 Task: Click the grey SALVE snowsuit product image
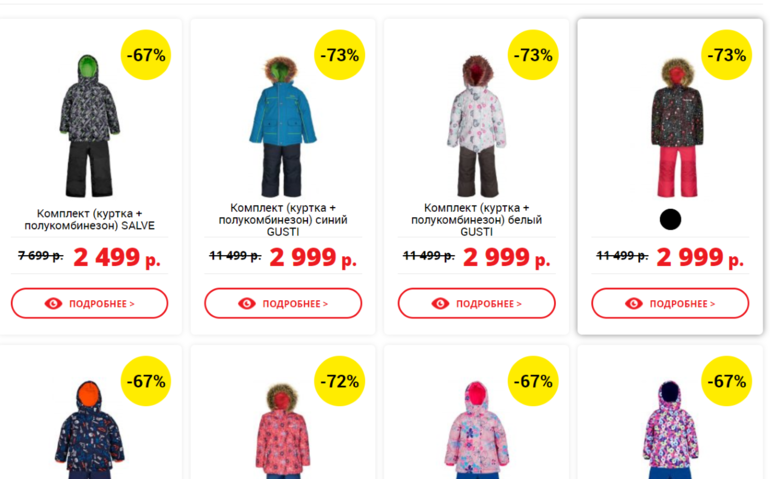pyautogui.click(x=90, y=125)
